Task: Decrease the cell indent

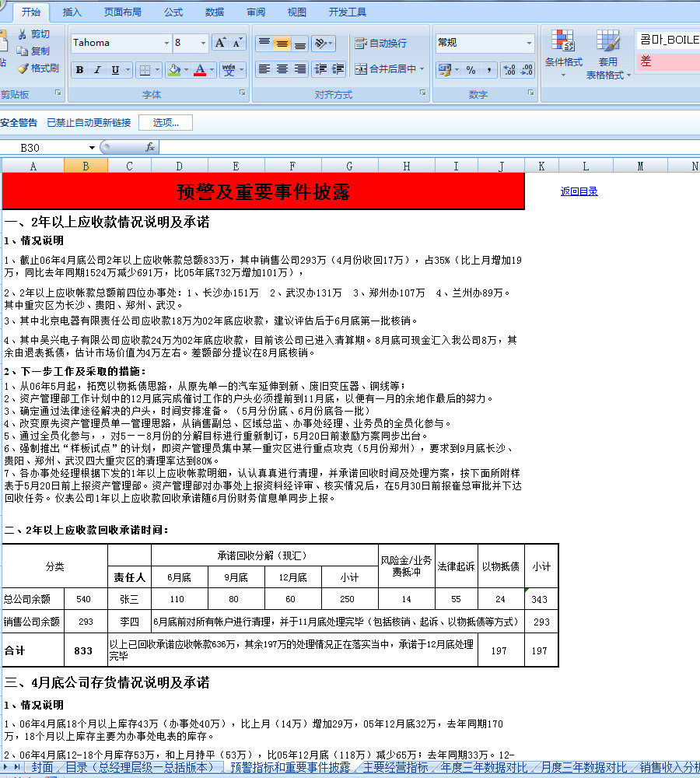Action: coord(321,69)
